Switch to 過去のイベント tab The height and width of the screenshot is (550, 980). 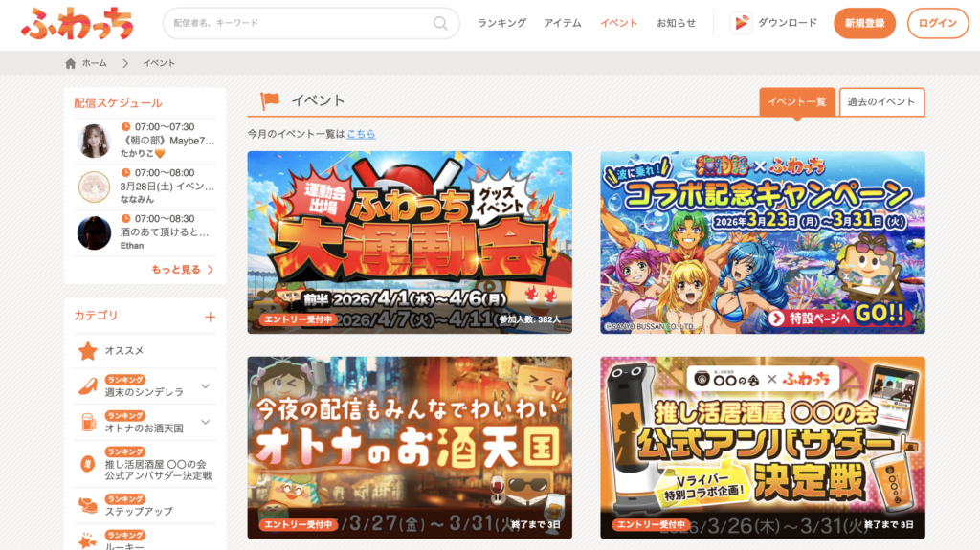pyautogui.click(x=881, y=102)
